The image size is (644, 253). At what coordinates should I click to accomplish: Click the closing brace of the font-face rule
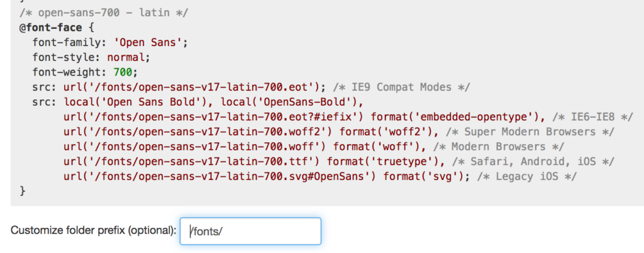pyautogui.click(x=23, y=191)
